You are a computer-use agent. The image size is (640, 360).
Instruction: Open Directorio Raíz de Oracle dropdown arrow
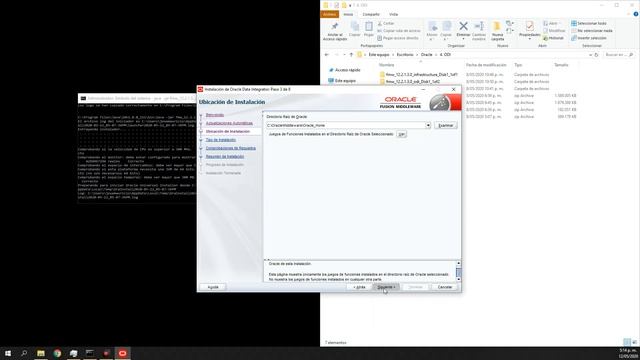pyautogui.click(x=428, y=125)
